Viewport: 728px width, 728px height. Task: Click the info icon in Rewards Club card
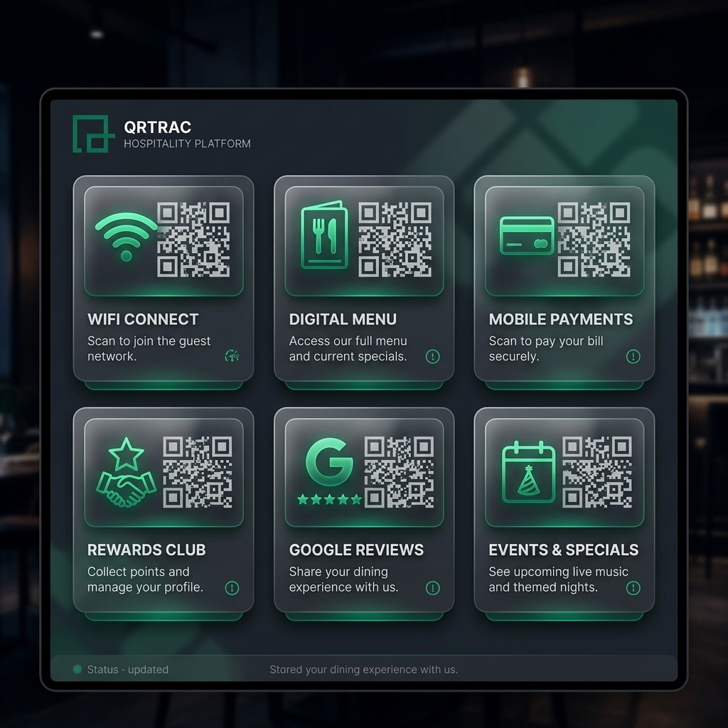pyautogui.click(x=232, y=588)
